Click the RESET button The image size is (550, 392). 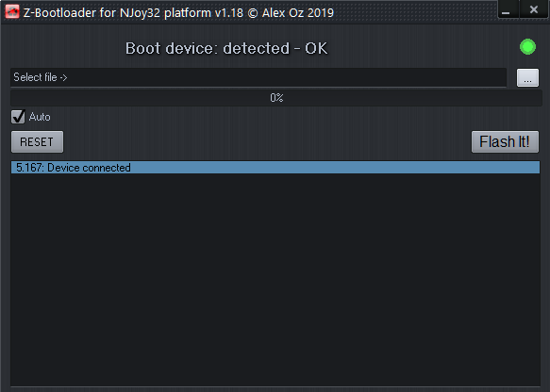(x=37, y=142)
